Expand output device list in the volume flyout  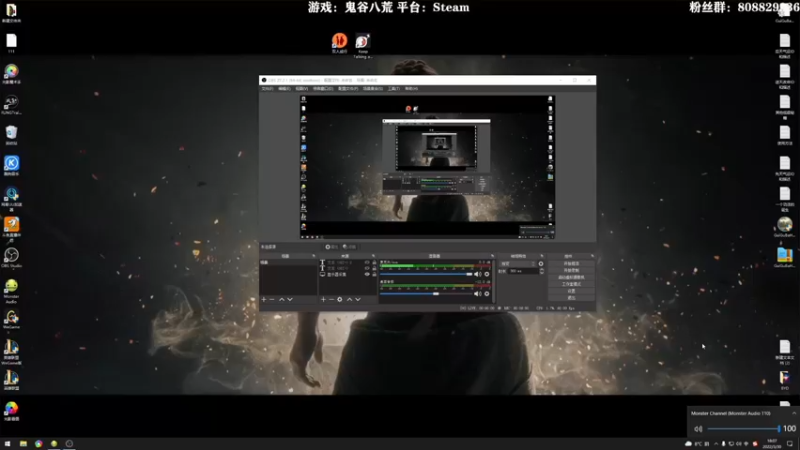pos(794,413)
